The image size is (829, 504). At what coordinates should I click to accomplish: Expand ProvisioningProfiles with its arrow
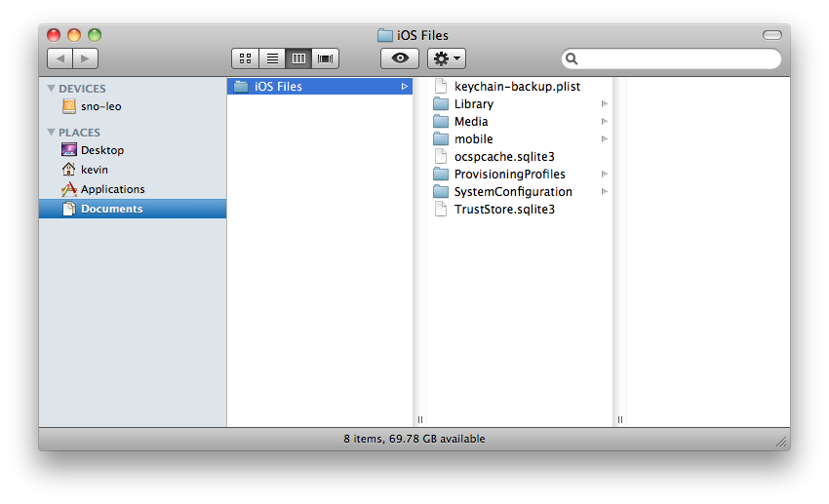(605, 174)
